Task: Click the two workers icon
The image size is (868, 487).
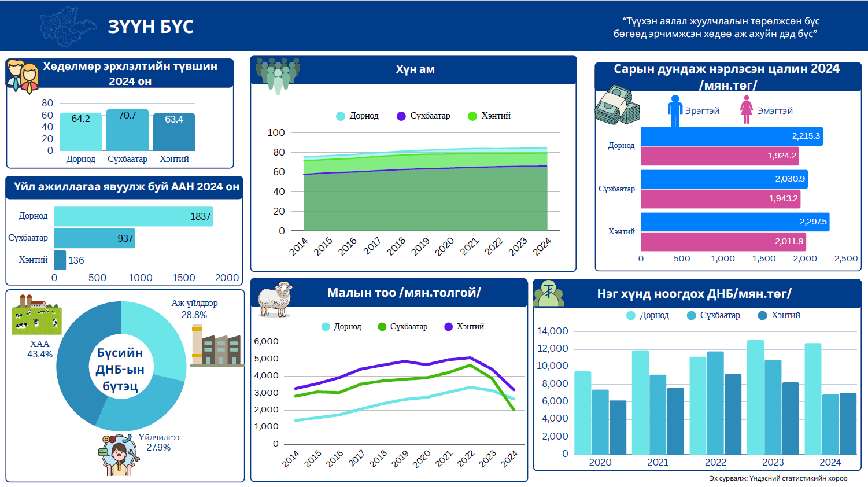Action: pyautogui.click(x=23, y=76)
